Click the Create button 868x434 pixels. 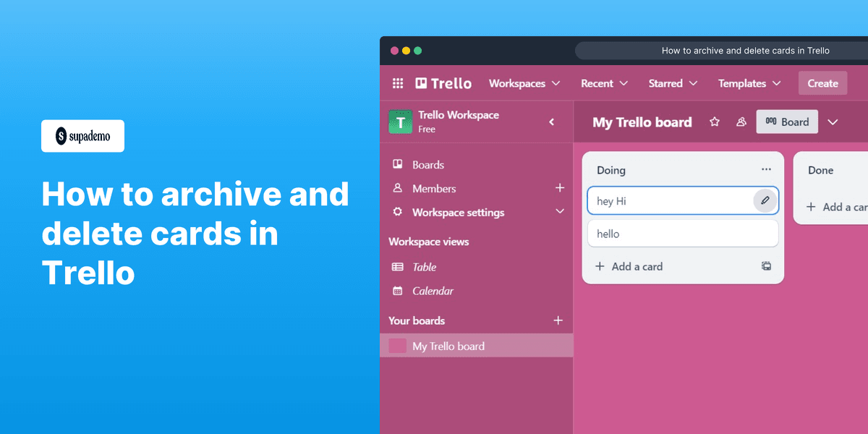(822, 82)
